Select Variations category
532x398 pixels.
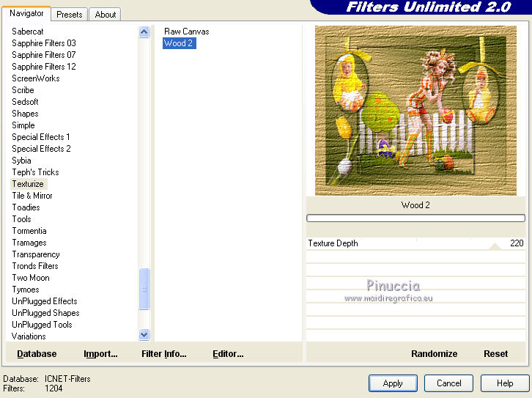click(29, 336)
